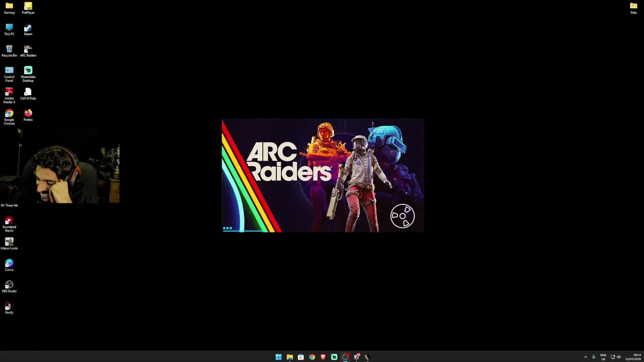Select the PotPlayer desktop shortcut

pyautogui.click(x=28, y=8)
